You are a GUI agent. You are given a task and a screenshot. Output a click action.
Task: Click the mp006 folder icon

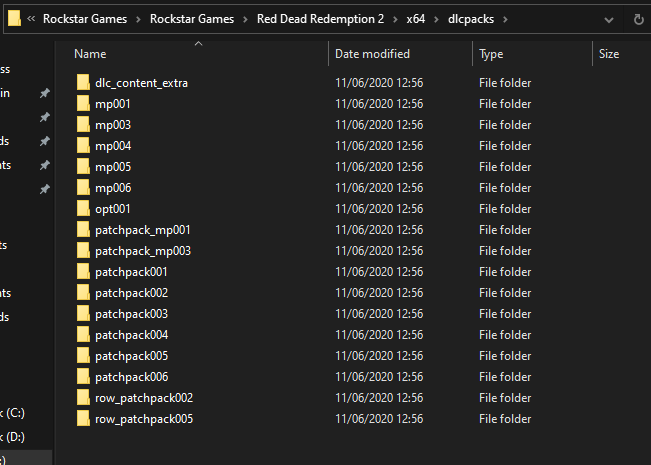click(83, 187)
